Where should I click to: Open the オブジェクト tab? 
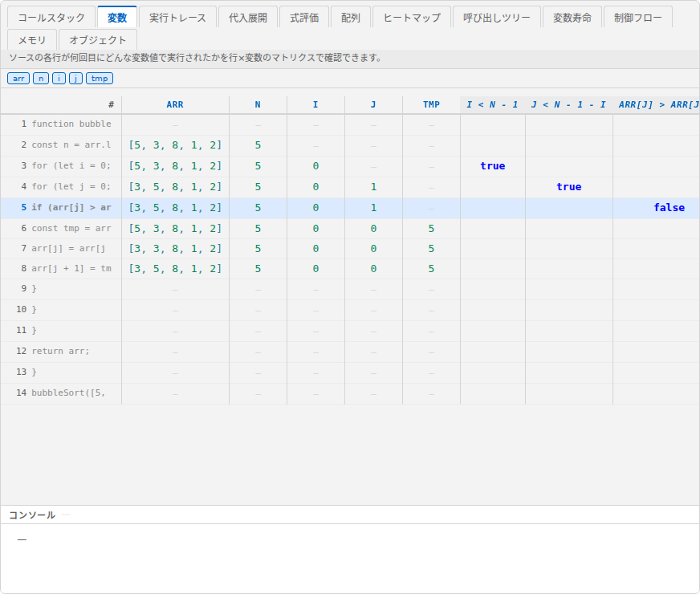click(98, 39)
